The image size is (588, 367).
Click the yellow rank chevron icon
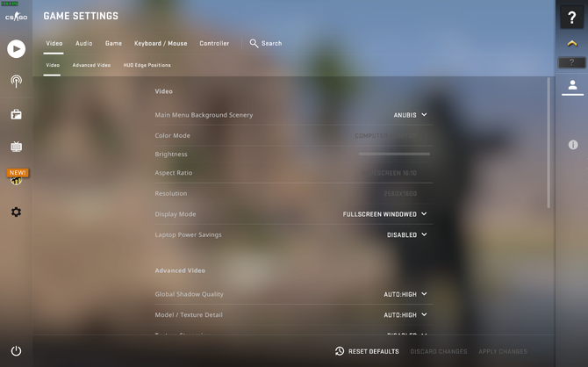pyautogui.click(x=572, y=44)
